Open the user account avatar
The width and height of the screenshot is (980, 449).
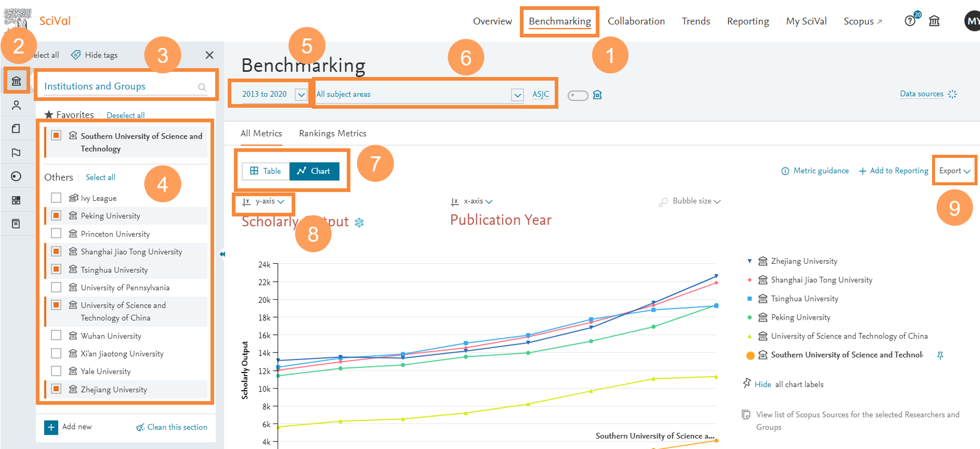[972, 21]
